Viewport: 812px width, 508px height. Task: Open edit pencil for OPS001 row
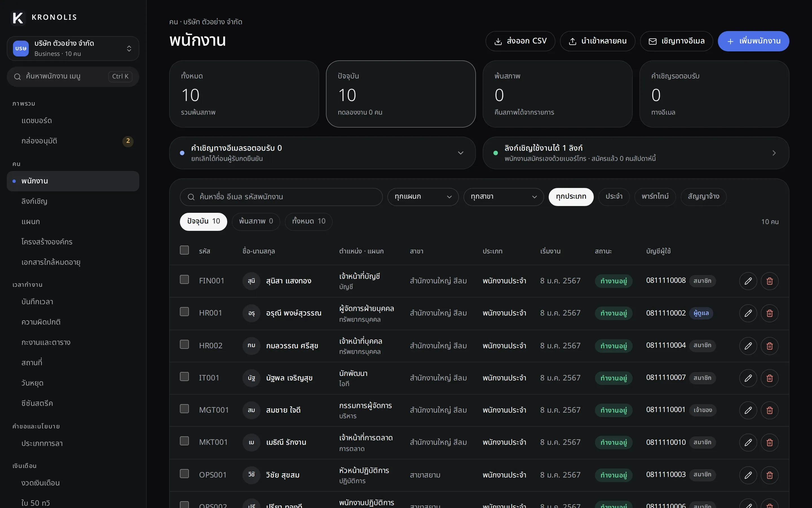click(x=748, y=475)
